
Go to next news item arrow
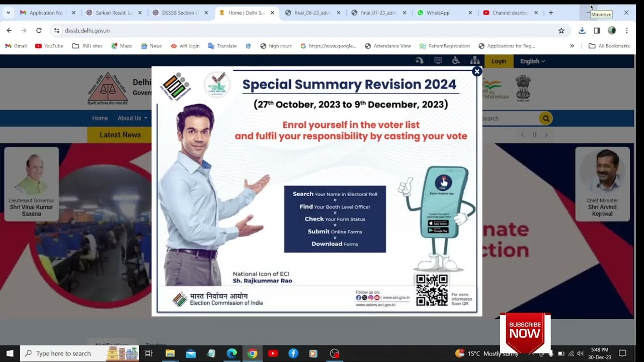(x=546, y=135)
